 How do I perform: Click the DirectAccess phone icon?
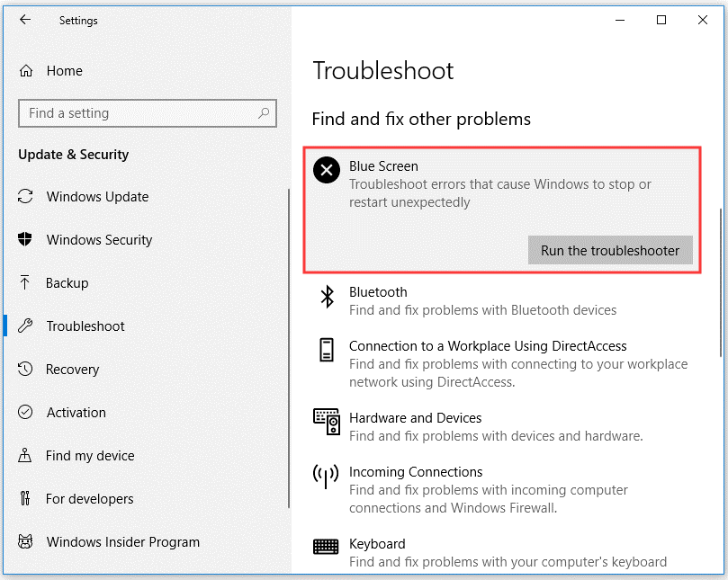point(327,350)
